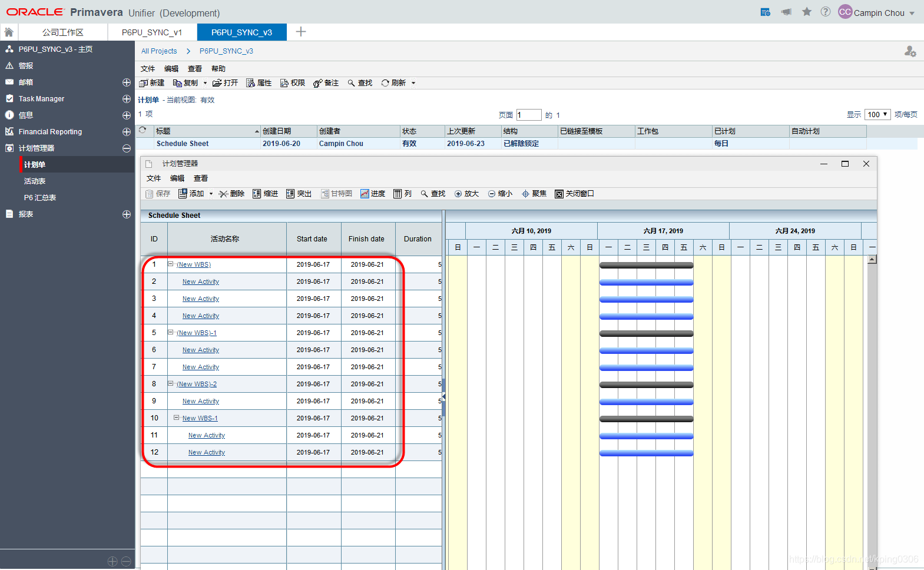
Task: Select the P6PU_SYNC_v3 tab
Action: pyautogui.click(x=241, y=32)
